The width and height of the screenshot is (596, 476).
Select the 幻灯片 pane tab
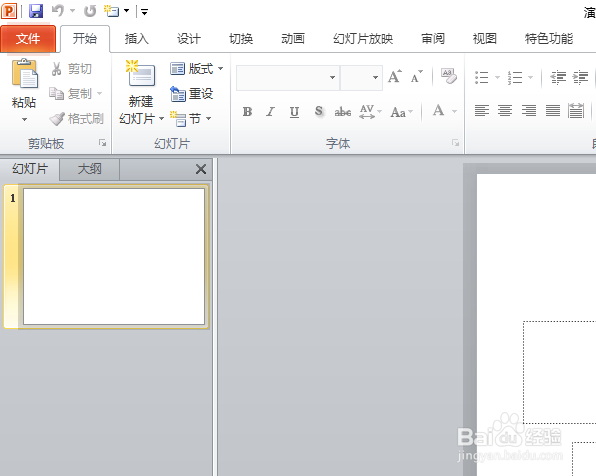30,169
